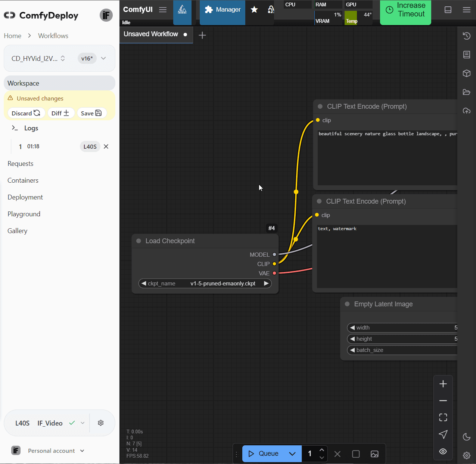Open ckpt_name v1-5-pruned-emaonly.ckpt combo
The height and width of the screenshot is (464, 476).
coord(205,284)
